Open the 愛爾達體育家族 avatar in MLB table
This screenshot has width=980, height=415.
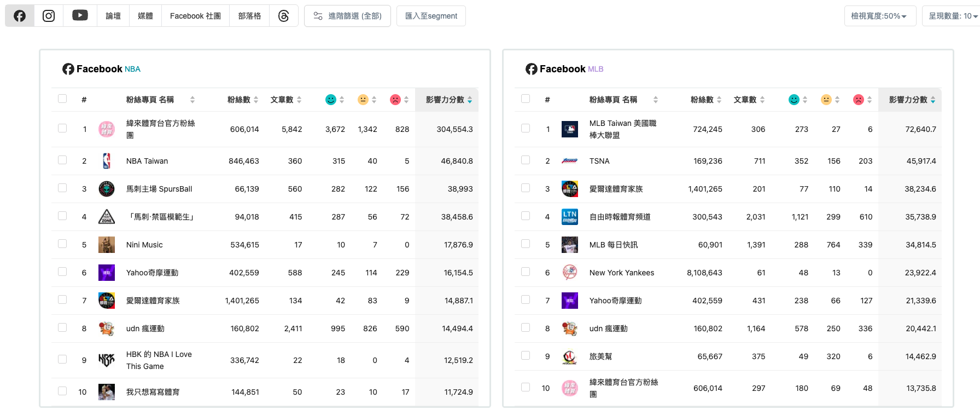(x=570, y=189)
